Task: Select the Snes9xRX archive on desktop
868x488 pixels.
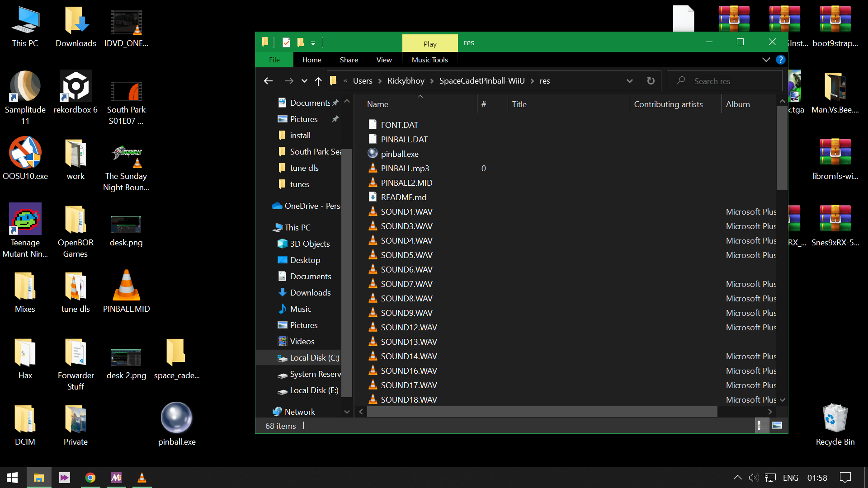Action: click(x=835, y=225)
